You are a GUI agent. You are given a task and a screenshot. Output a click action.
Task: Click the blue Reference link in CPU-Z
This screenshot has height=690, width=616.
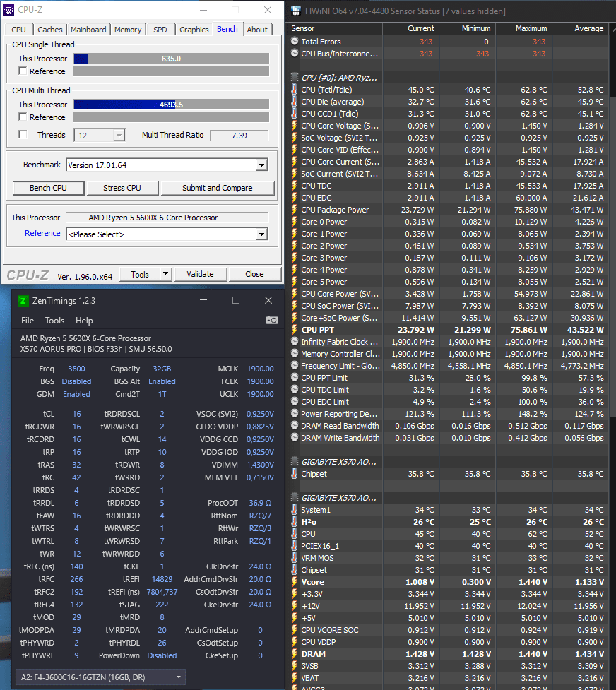point(42,233)
